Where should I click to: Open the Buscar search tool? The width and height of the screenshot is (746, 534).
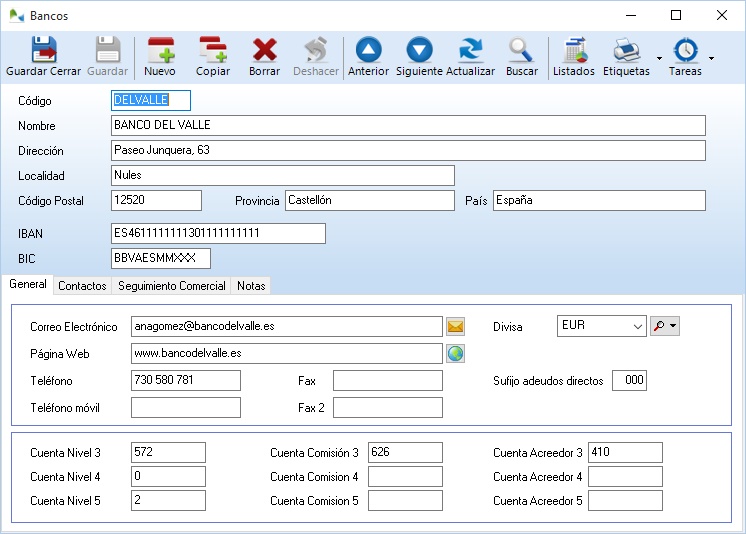tap(521, 57)
